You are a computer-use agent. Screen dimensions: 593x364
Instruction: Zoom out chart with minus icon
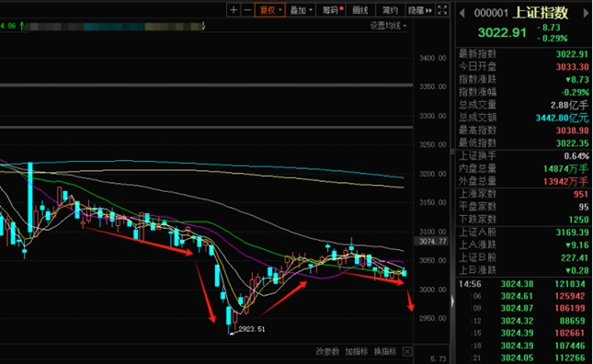tap(247, 10)
